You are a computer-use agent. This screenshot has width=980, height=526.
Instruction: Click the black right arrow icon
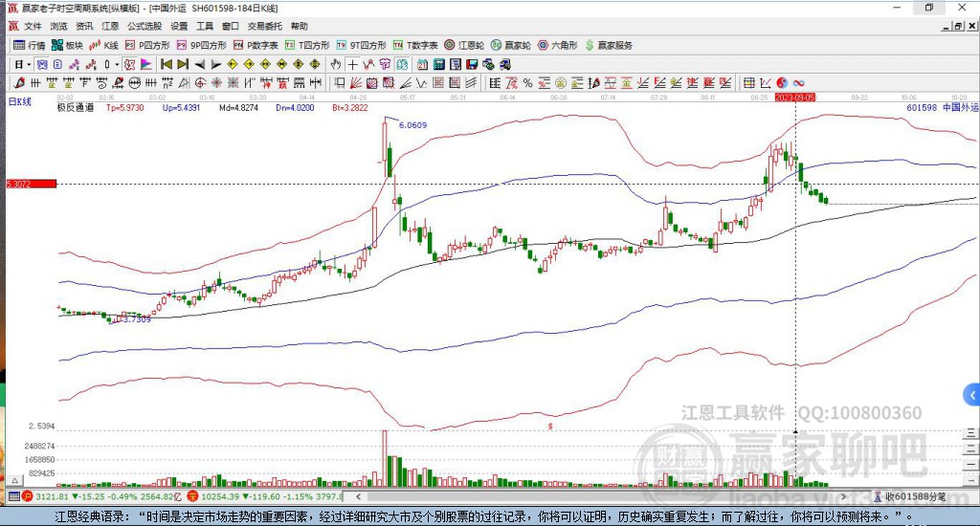point(215,64)
